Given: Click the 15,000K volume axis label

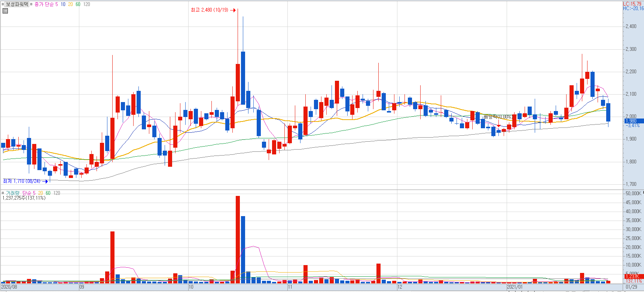Looking at the screenshot, I should (x=633, y=256).
